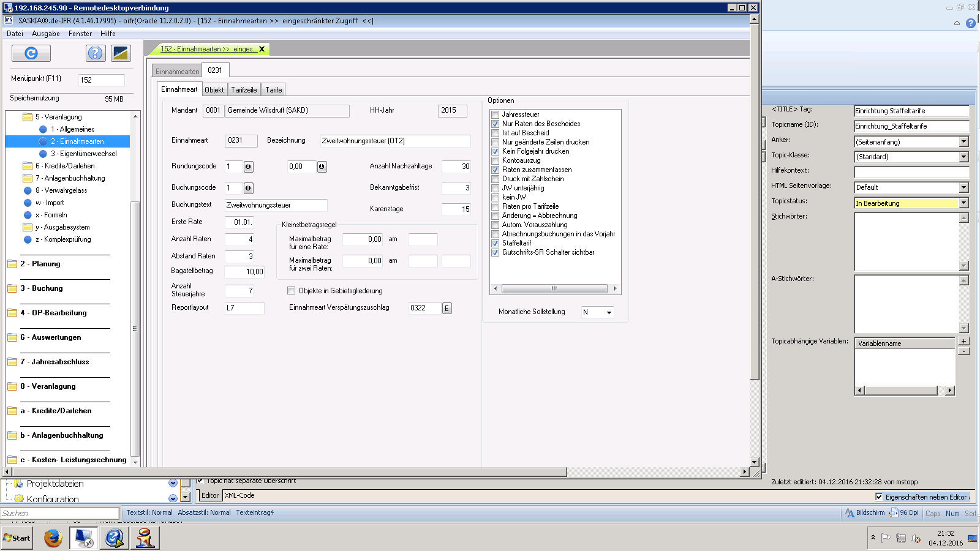The image size is (980, 551).
Task: Open the Ausgabe menu
Action: point(46,34)
